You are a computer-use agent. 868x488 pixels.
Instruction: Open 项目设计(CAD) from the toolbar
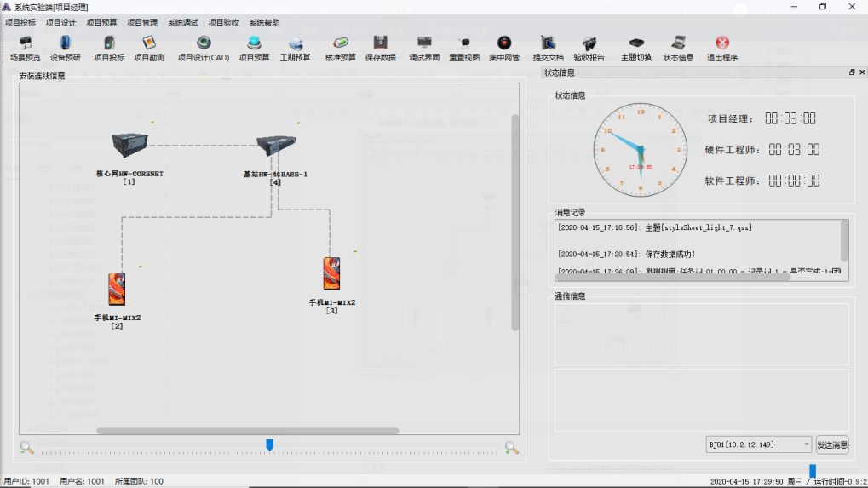pyautogui.click(x=203, y=49)
